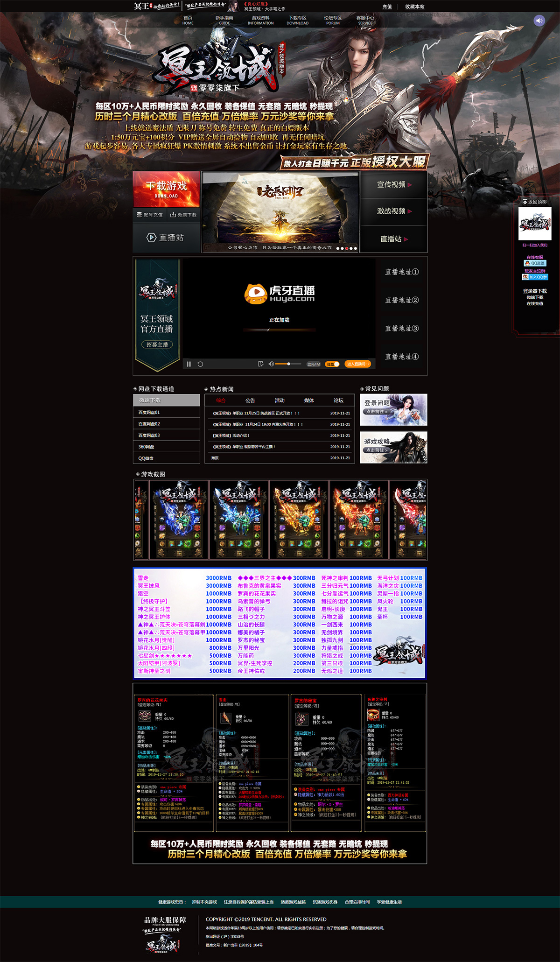Select 直播地址③ stream source
Screen dimensions: 560x962
[x=402, y=329]
